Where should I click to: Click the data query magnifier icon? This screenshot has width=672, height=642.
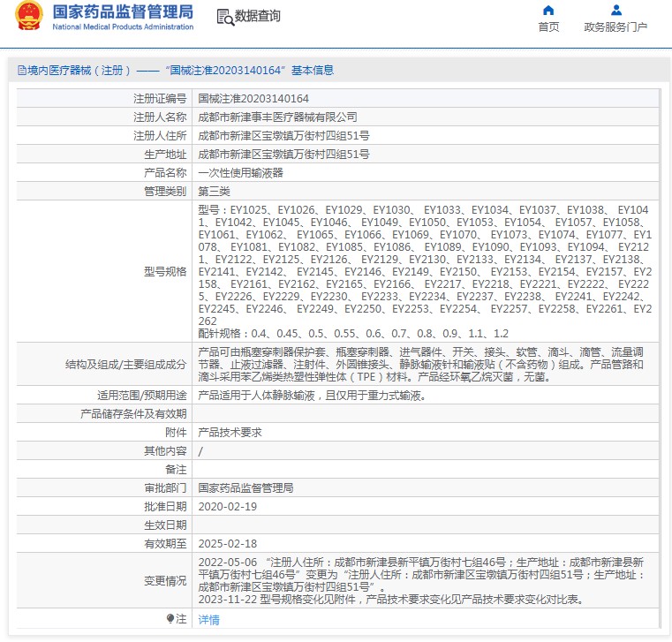coord(225,17)
